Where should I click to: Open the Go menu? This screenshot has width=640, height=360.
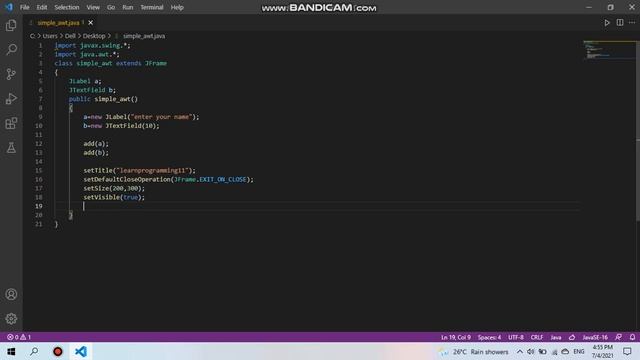pyautogui.click(x=111, y=7)
